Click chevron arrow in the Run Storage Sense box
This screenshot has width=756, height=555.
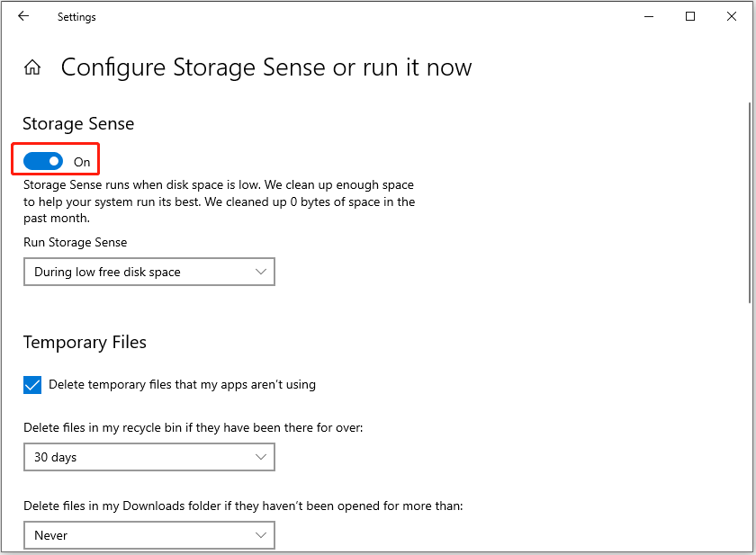(261, 272)
